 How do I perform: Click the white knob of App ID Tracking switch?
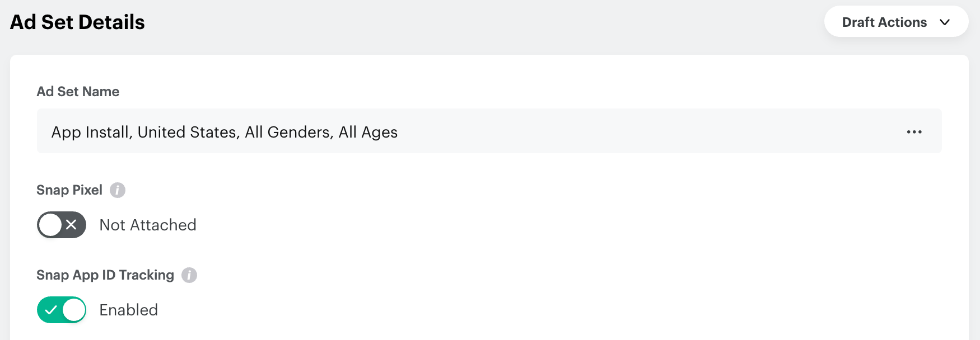tap(74, 310)
